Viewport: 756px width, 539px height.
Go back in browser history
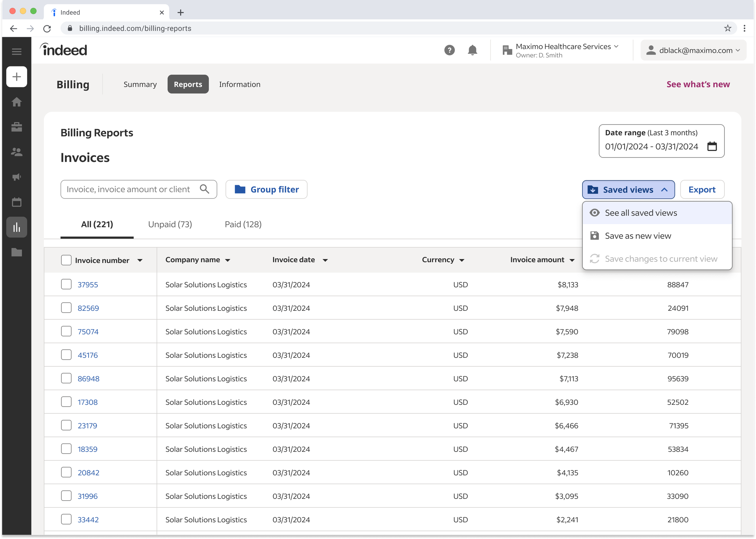click(14, 29)
